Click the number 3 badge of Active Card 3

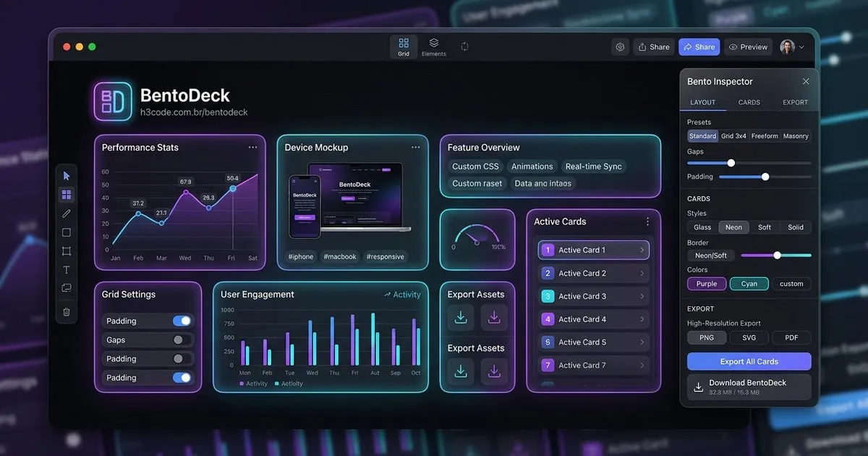pos(548,296)
